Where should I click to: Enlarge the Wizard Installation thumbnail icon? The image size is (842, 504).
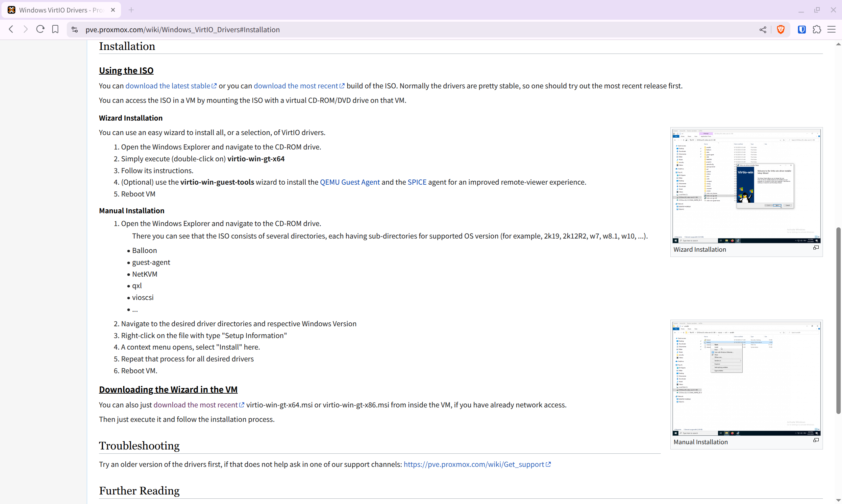[816, 248]
